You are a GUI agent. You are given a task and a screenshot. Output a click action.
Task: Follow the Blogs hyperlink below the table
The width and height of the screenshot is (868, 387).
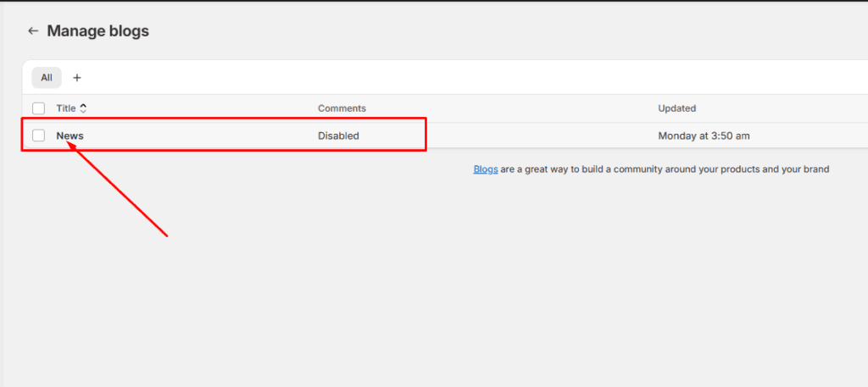tap(486, 169)
